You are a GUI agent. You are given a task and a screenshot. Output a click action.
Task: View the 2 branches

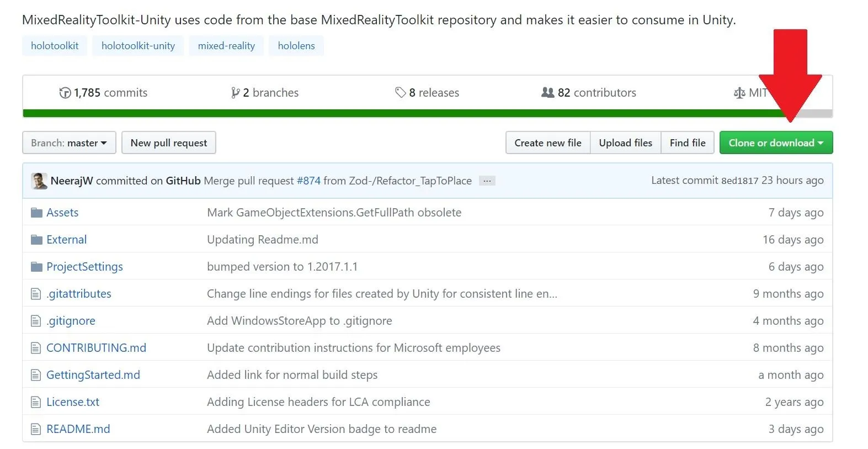[265, 93]
